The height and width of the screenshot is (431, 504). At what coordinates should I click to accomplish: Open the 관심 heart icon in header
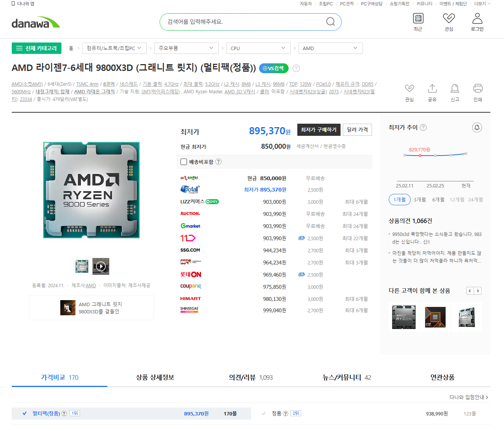pos(449,18)
